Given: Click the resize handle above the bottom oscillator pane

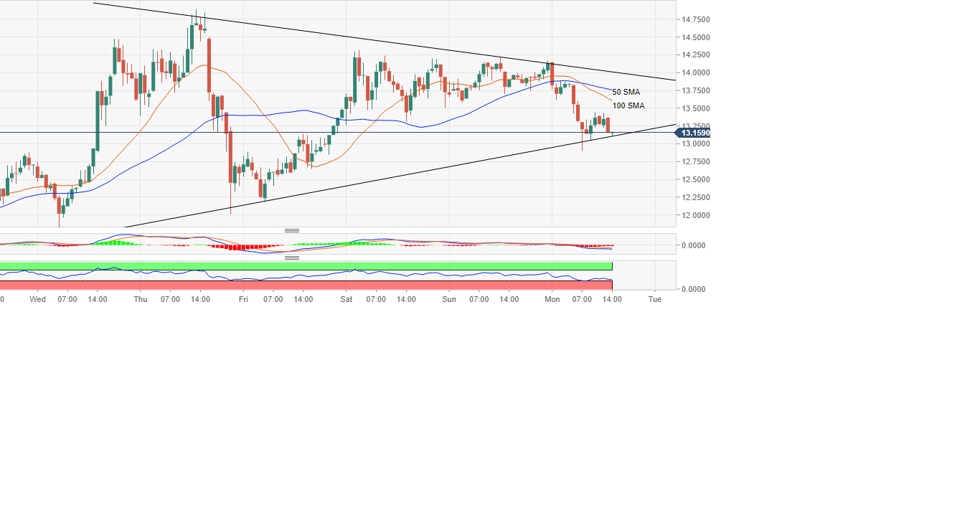Looking at the screenshot, I should click(x=292, y=258).
